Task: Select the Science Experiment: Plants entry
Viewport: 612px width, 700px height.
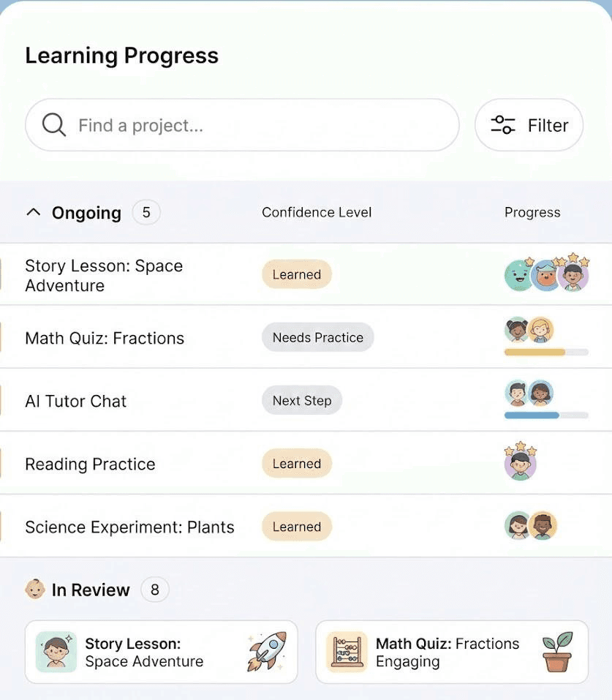Action: 129,526
